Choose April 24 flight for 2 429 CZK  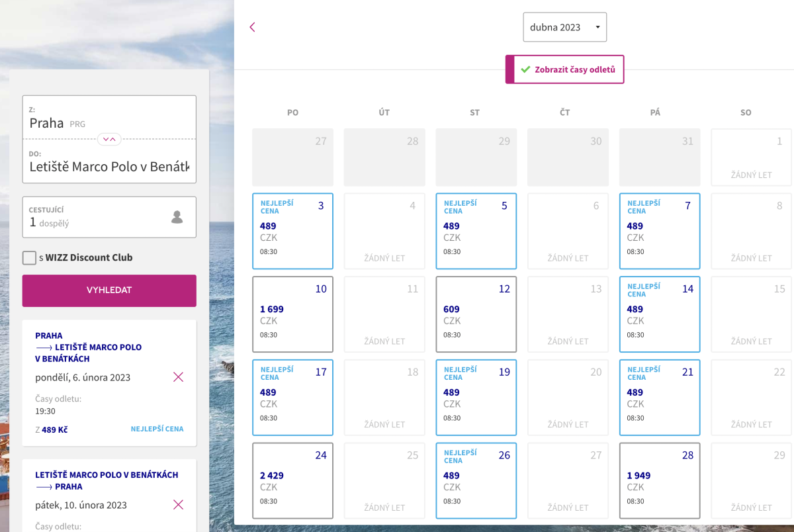(292, 480)
